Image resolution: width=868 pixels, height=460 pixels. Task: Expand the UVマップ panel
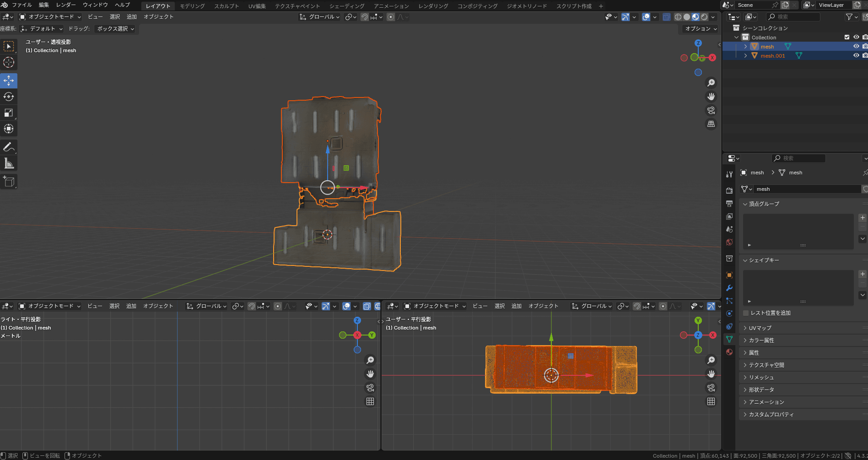(760, 328)
